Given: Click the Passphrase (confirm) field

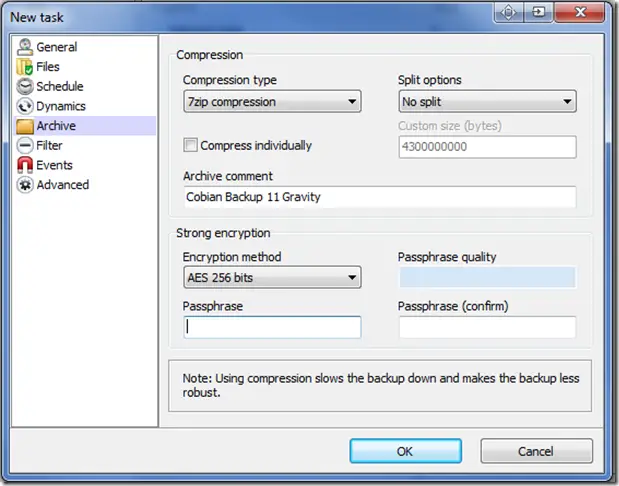Looking at the screenshot, I should (x=487, y=327).
